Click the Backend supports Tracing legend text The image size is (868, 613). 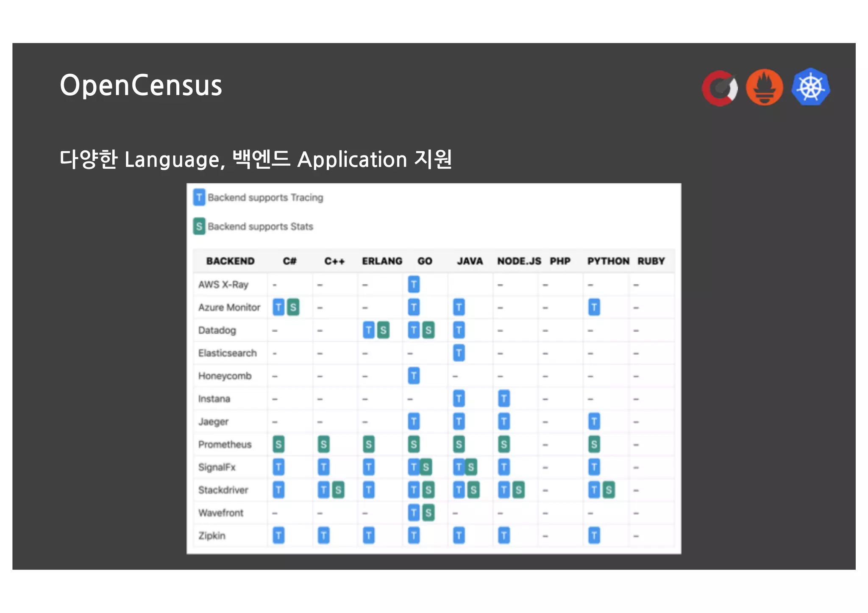[x=265, y=198]
